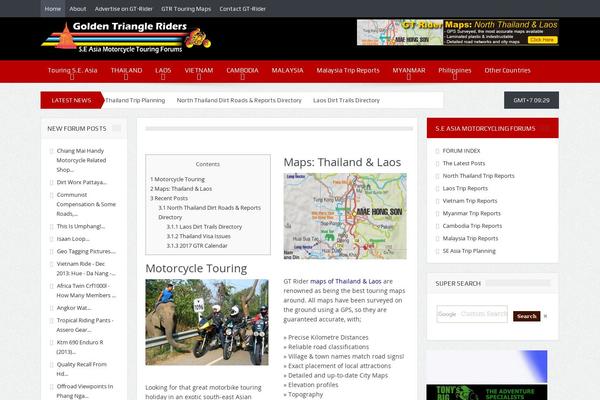Open Offroad Viewpoints In Phang Nga post

click(x=85, y=391)
